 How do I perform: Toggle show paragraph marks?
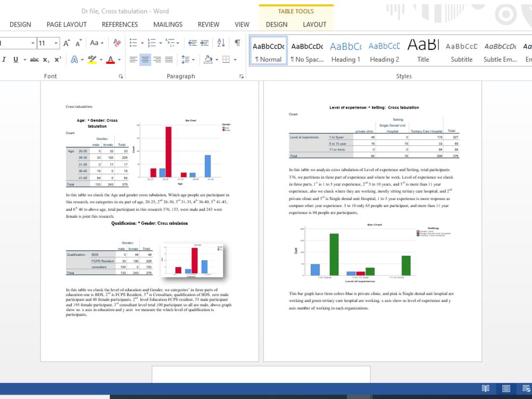pos(237,43)
